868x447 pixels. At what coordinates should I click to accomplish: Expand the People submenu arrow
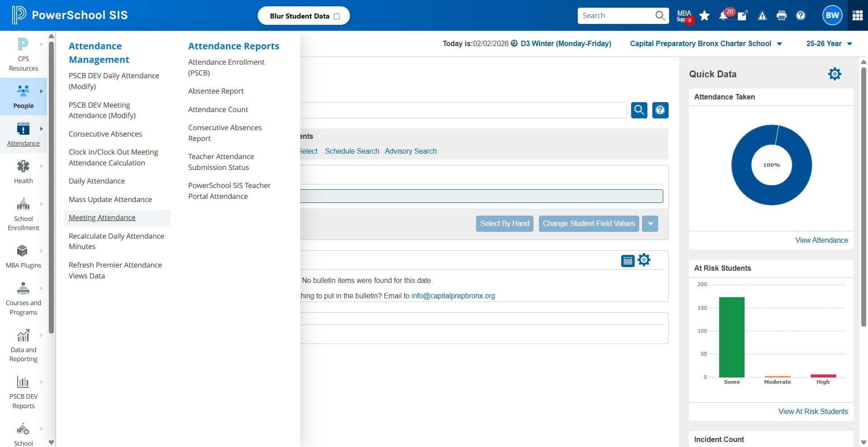[x=41, y=91]
